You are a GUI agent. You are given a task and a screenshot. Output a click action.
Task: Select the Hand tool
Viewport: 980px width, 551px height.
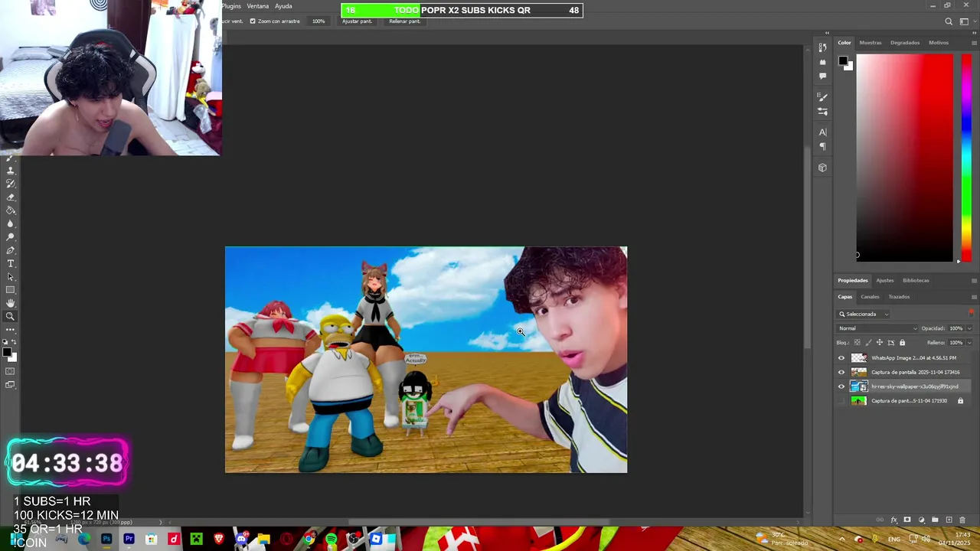pyautogui.click(x=11, y=303)
